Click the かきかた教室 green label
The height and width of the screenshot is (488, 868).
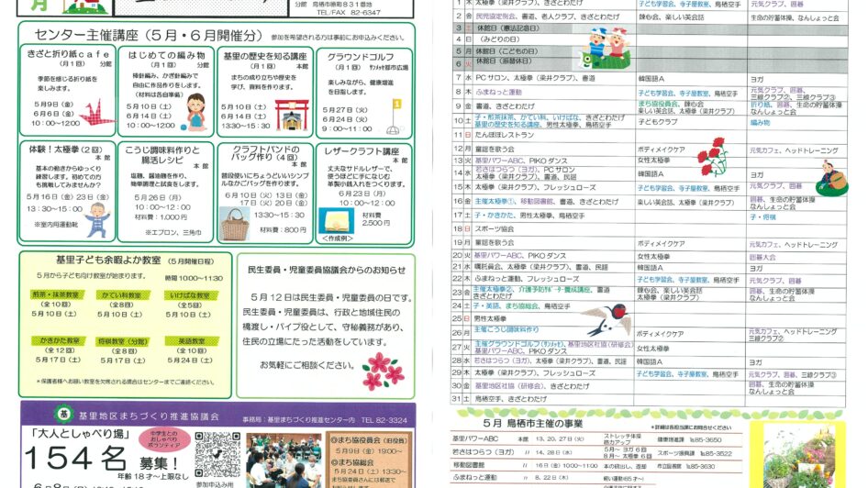click(59, 341)
